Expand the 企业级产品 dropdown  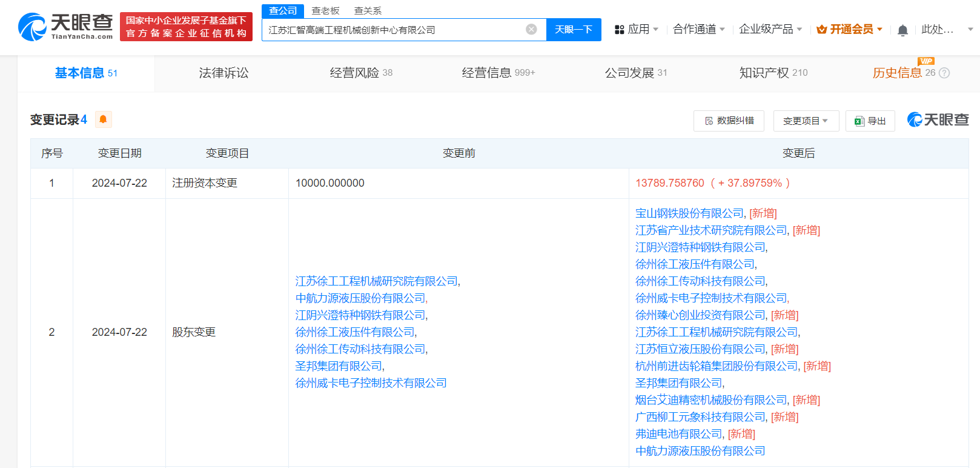click(770, 29)
